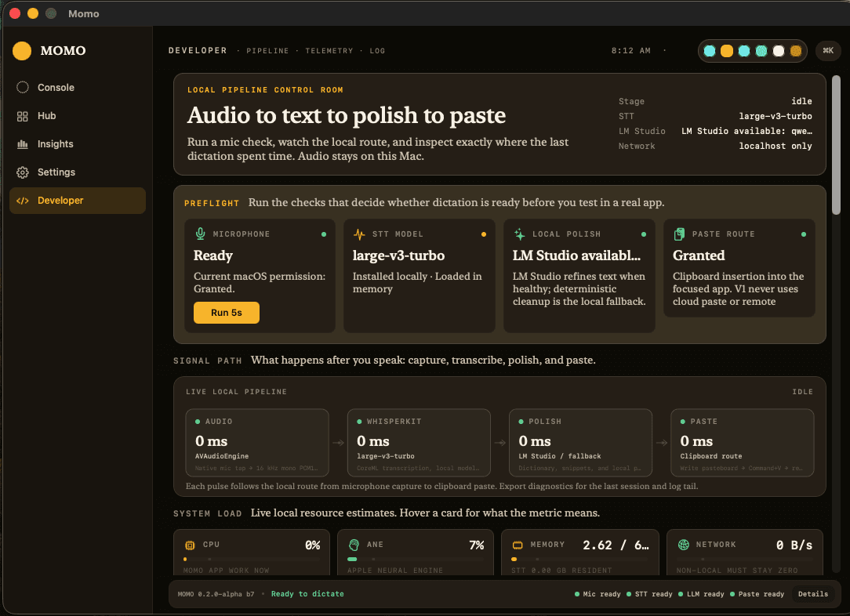Image resolution: width=850 pixels, height=616 pixels.
Task: Click the Paste Route clipboard icon
Action: pyautogui.click(x=679, y=234)
